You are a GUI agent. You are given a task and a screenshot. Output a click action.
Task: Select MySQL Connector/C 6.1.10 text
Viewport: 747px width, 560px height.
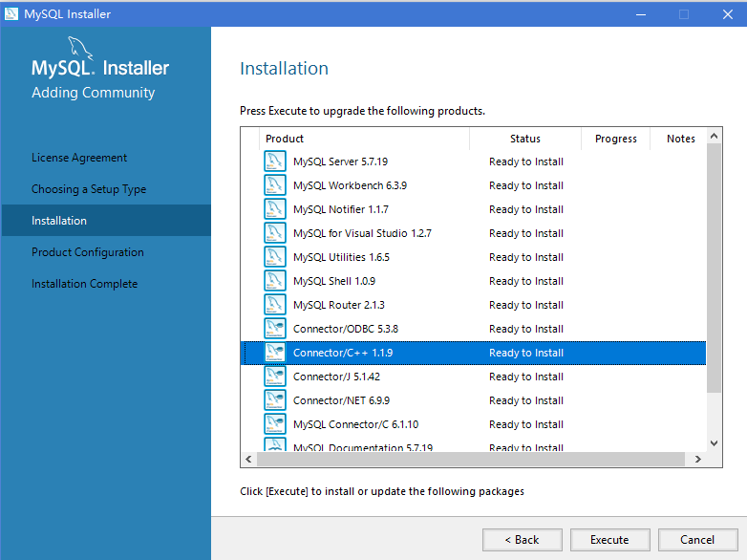pos(356,424)
